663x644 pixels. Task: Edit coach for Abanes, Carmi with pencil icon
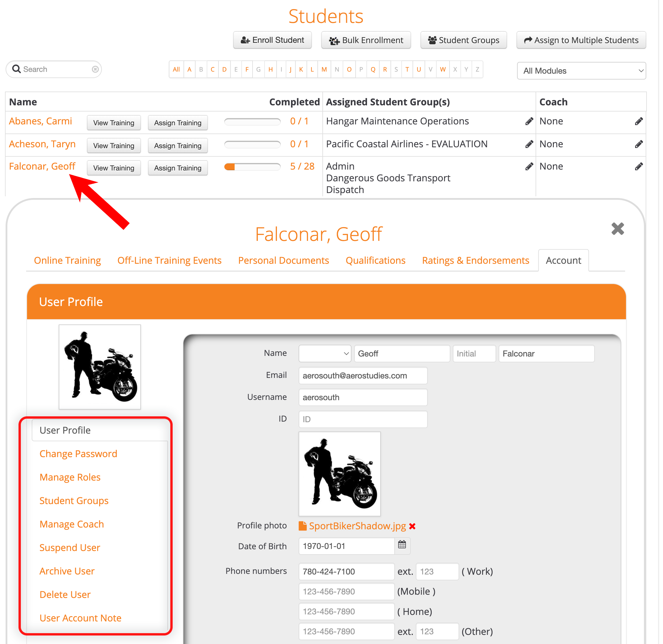click(x=639, y=121)
